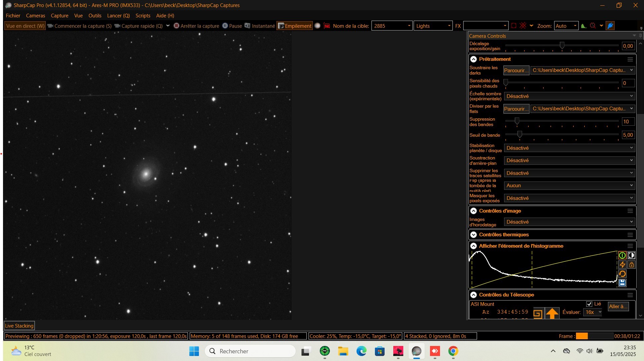The image size is (644, 361).
Task: Open the hamburger menu of the histogram panel
Action: pos(630,246)
